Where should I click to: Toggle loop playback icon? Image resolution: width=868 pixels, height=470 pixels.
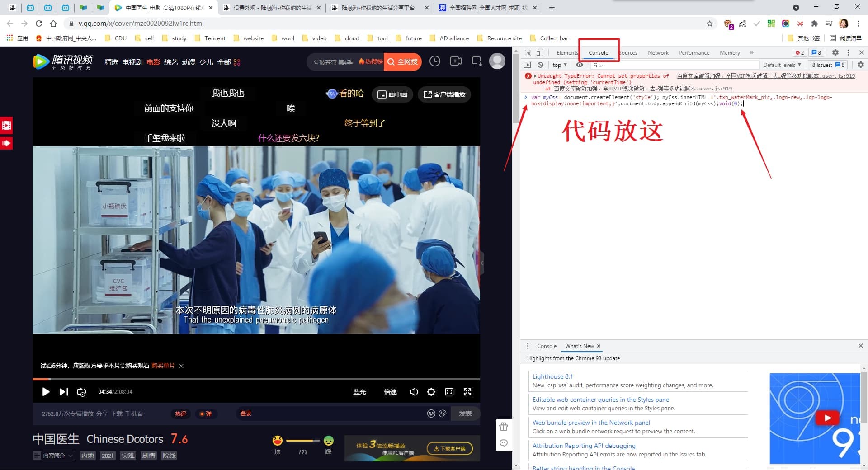pyautogui.click(x=81, y=392)
